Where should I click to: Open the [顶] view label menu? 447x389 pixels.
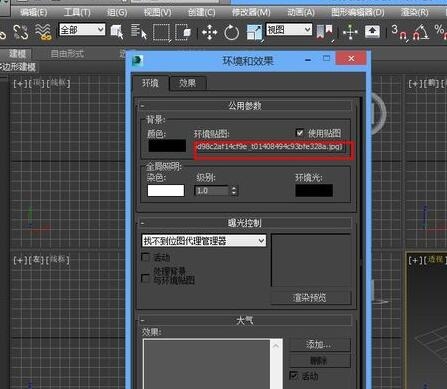pyautogui.click(x=37, y=83)
